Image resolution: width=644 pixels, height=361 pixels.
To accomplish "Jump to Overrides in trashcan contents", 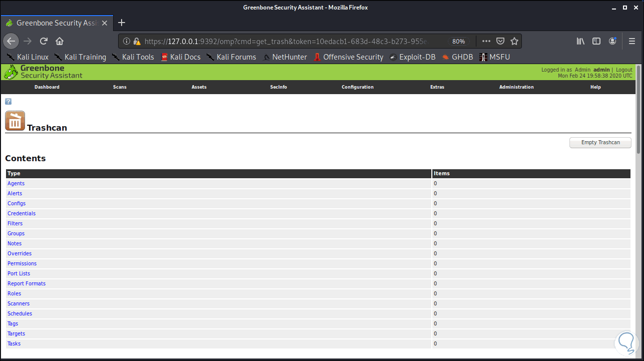I will tap(20, 253).
